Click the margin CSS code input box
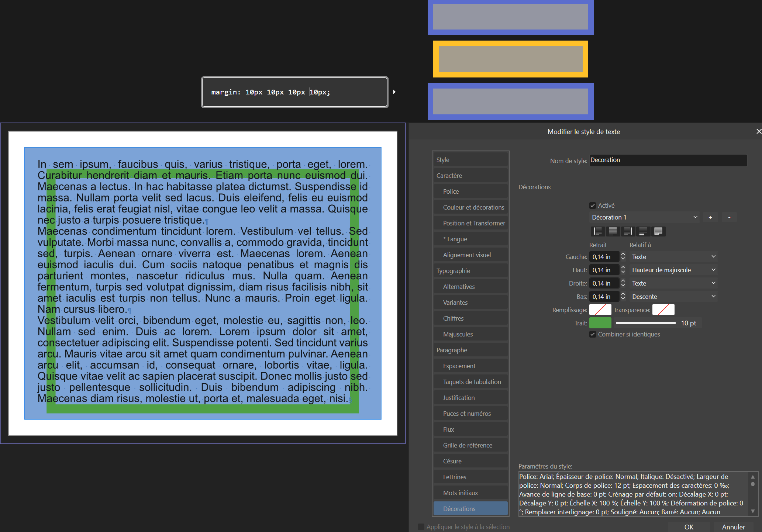The height and width of the screenshot is (532, 762). (x=294, y=92)
